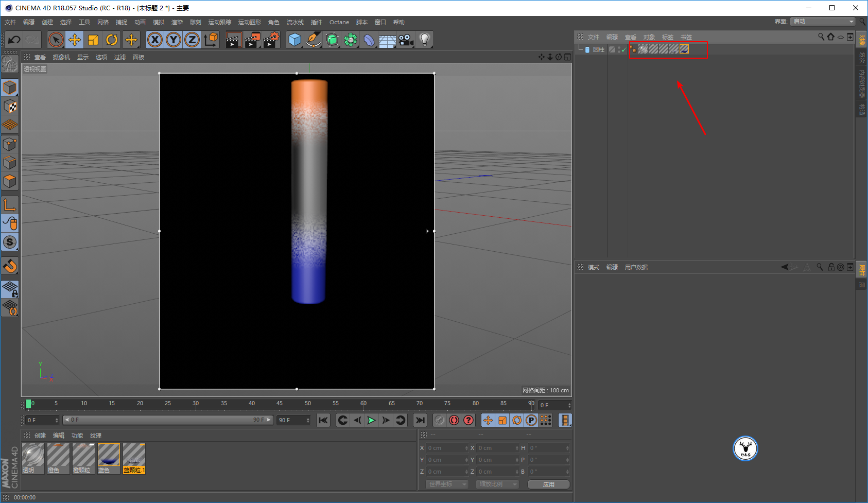Click the 应用 apply button
Screen dimensions: 868x503
[x=549, y=484]
